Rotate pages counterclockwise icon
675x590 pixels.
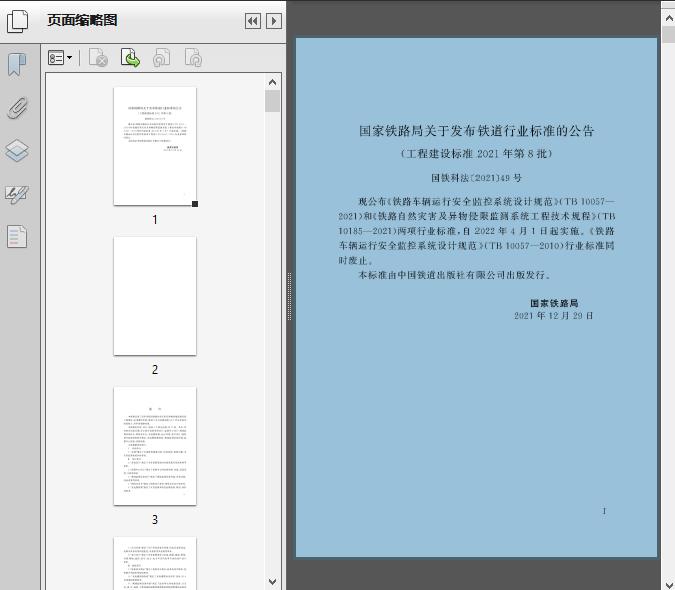click(x=161, y=58)
